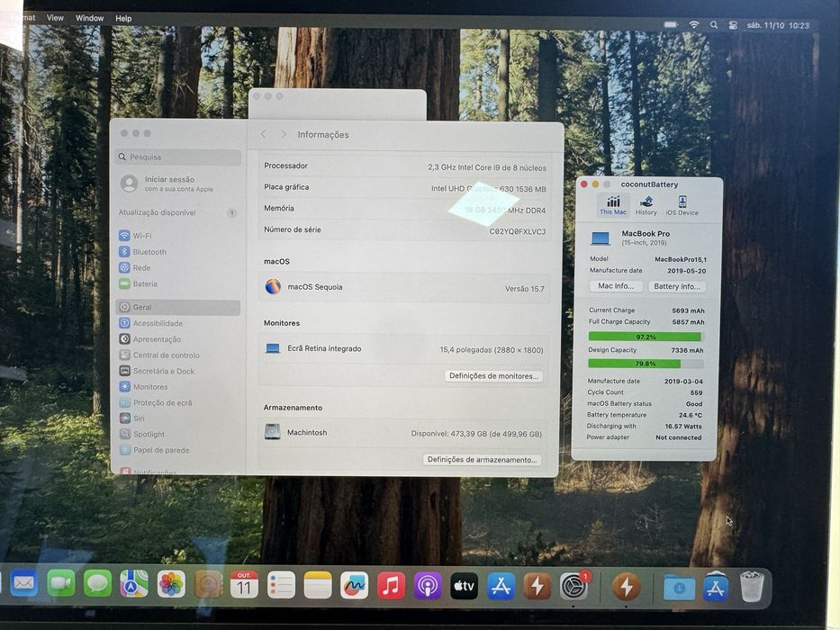Open Calendar showing OUT. 11 in Dock
This screenshot has height=630, width=840.
tap(244, 584)
